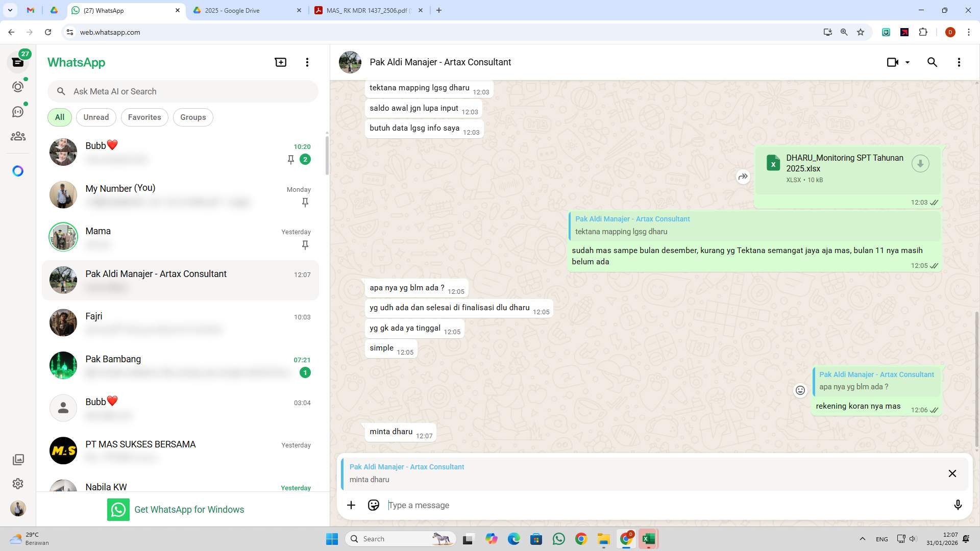Enable the Unread chats filter

(x=96, y=117)
